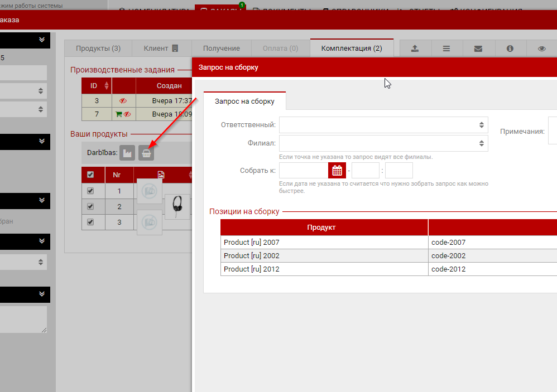This screenshot has width=557, height=392.
Task: Click the eye view icon in toolbar
Action: click(541, 49)
